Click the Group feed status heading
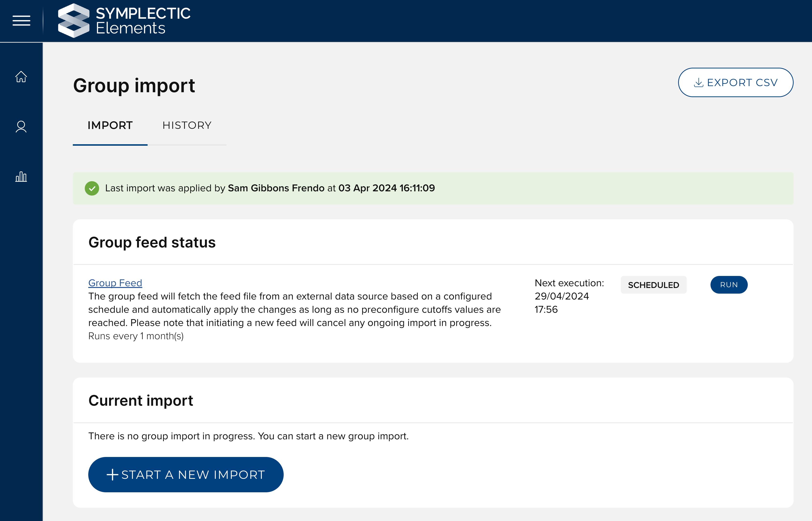The height and width of the screenshot is (521, 812). coord(152,243)
